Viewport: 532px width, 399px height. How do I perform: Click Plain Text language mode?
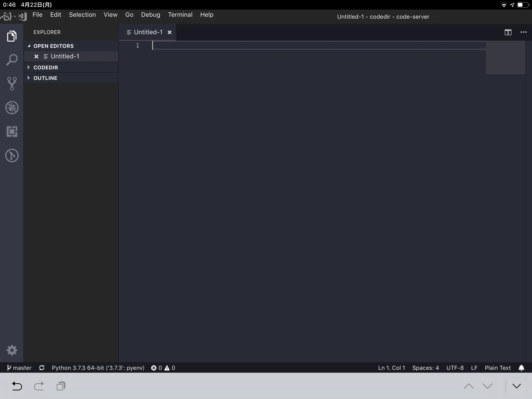click(497, 368)
